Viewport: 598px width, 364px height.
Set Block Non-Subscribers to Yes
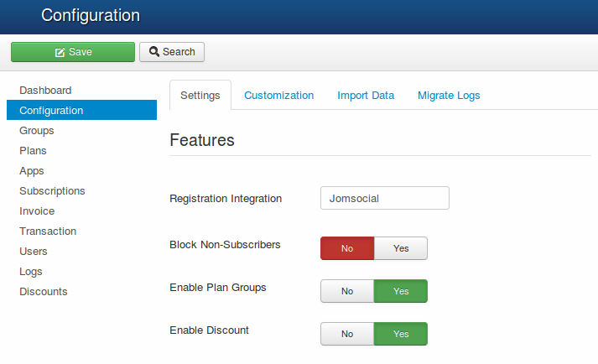tap(401, 248)
